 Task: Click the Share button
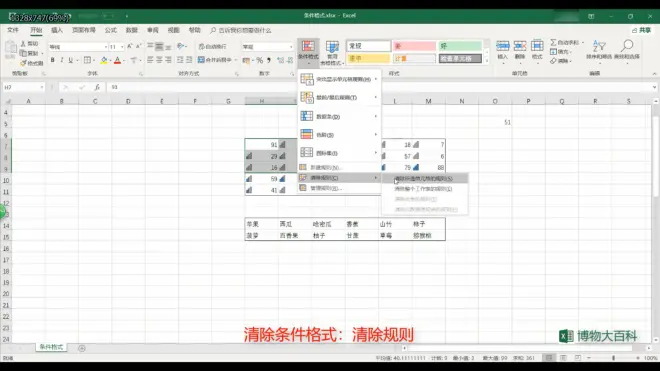641,30
